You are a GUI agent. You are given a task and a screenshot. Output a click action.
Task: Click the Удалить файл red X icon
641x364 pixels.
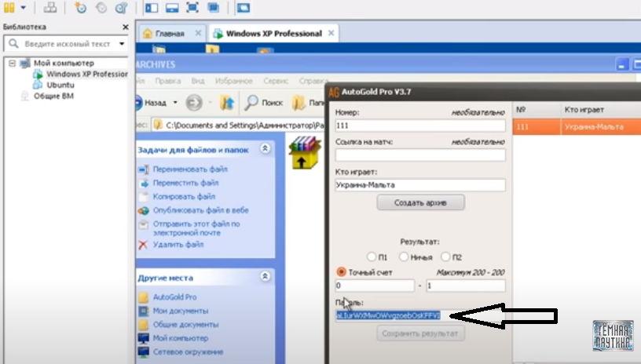143,245
